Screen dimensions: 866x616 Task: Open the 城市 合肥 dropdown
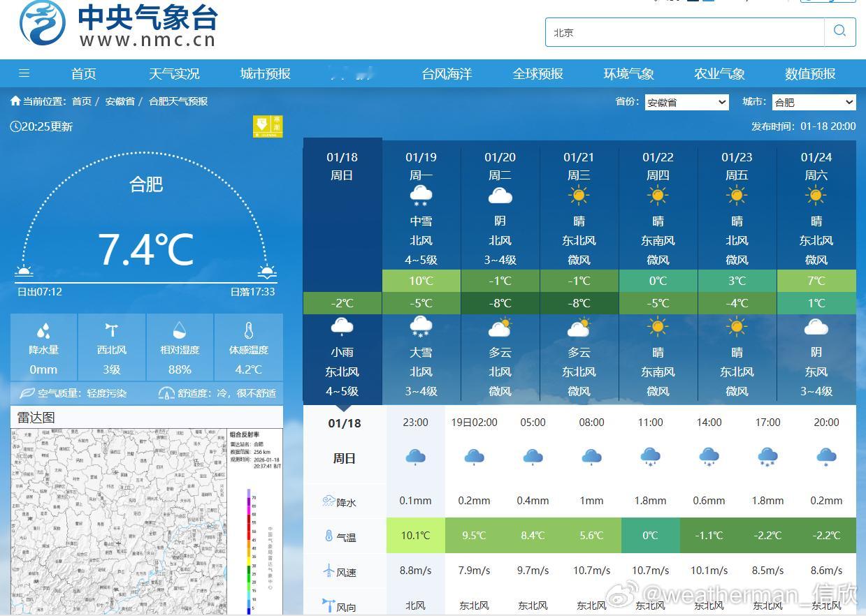tap(814, 102)
